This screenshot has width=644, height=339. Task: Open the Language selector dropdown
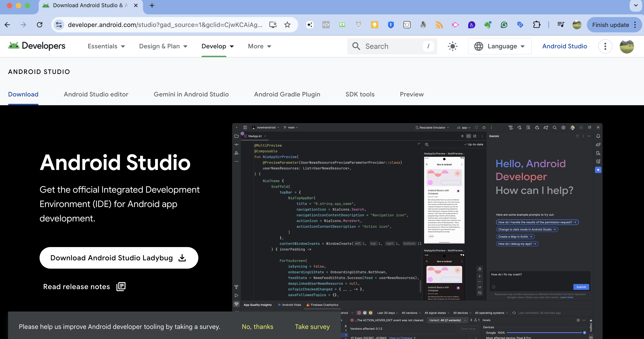pyautogui.click(x=499, y=46)
